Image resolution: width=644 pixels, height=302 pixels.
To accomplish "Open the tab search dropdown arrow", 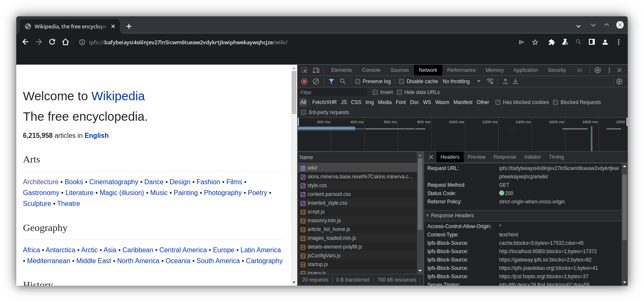I will point(578,26).
